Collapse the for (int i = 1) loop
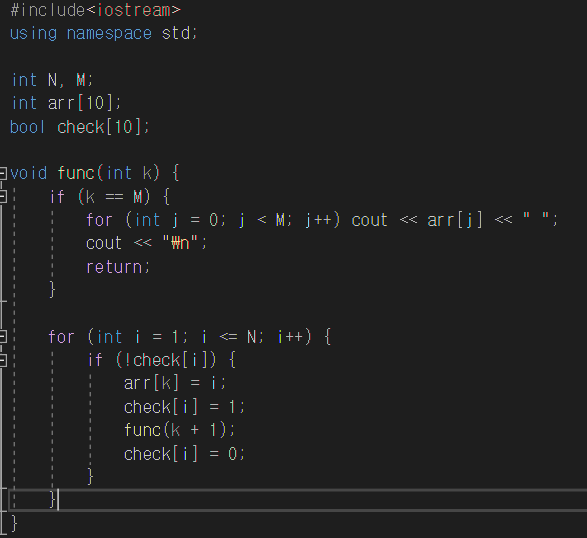 [x=3, y=337]
